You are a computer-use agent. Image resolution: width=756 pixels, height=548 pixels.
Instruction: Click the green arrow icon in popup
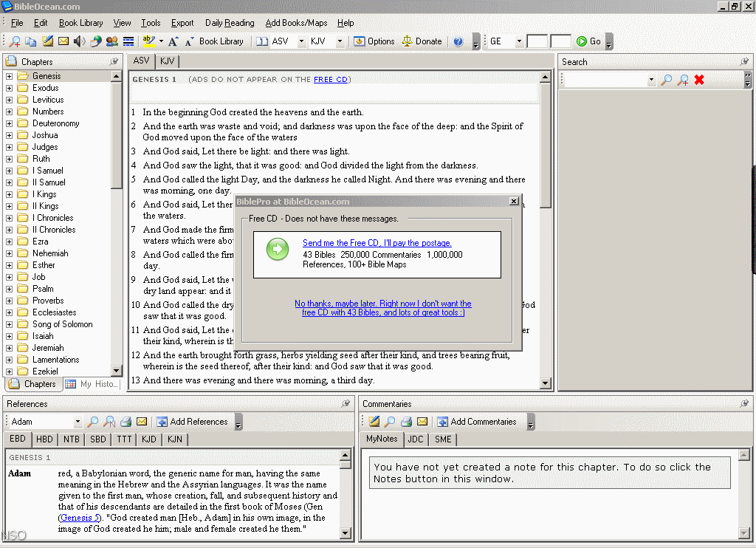tap(278, 250)
